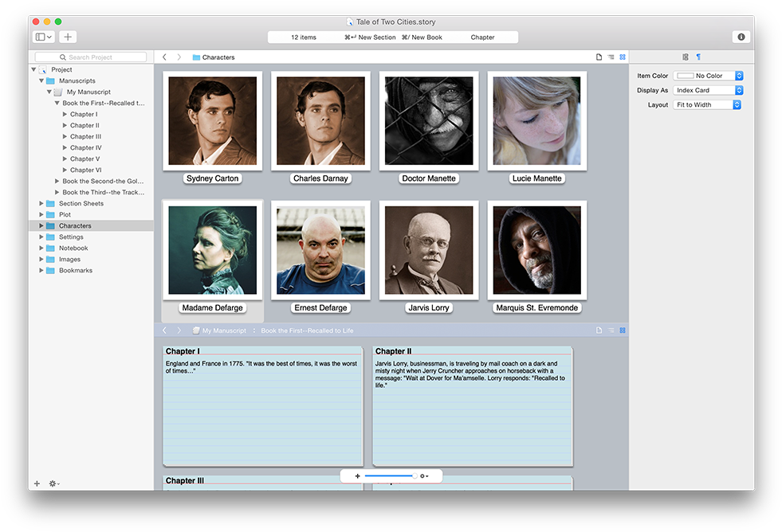Switch lower manuscript pane to document view
This screenshot has height=532, width=782.
[x=599, y=331]
